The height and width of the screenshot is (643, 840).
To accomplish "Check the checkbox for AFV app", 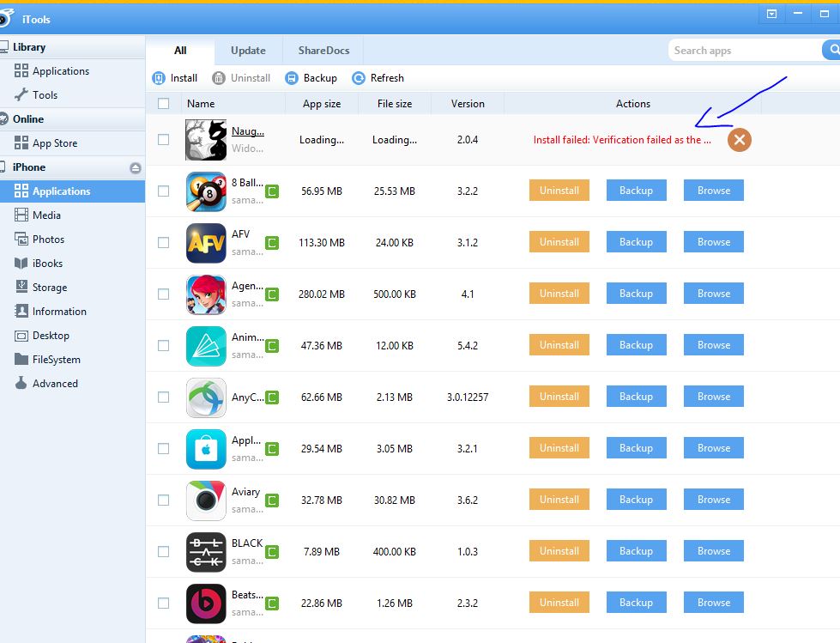I will click(x=164, y=243).
